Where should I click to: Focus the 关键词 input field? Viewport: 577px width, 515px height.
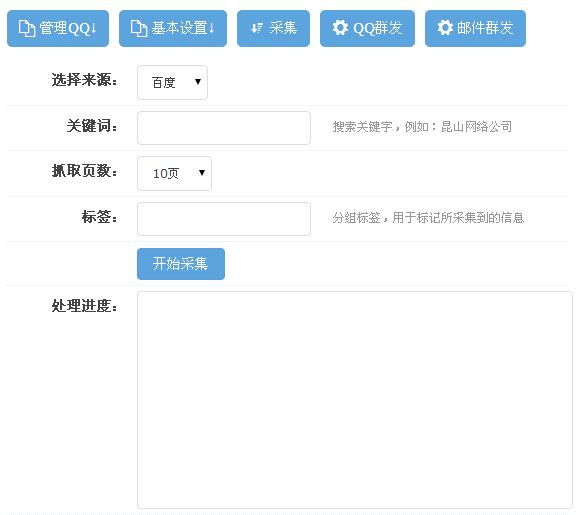click(x=224, y=128)
